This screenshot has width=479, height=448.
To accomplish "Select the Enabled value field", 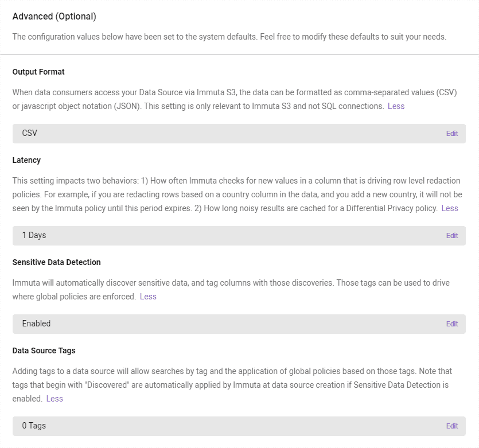I will click(x=239, y=324).
